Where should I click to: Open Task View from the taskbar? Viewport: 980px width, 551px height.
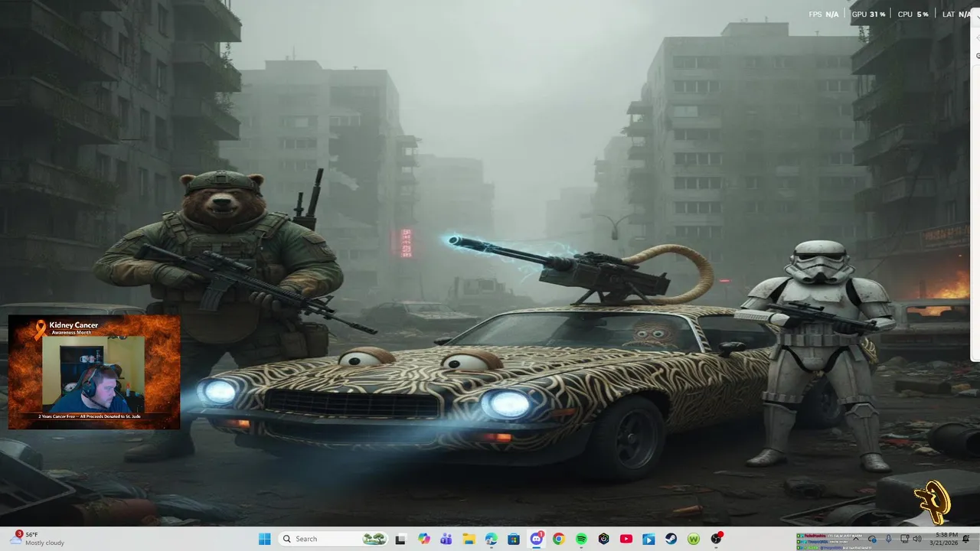coord(400,539)
